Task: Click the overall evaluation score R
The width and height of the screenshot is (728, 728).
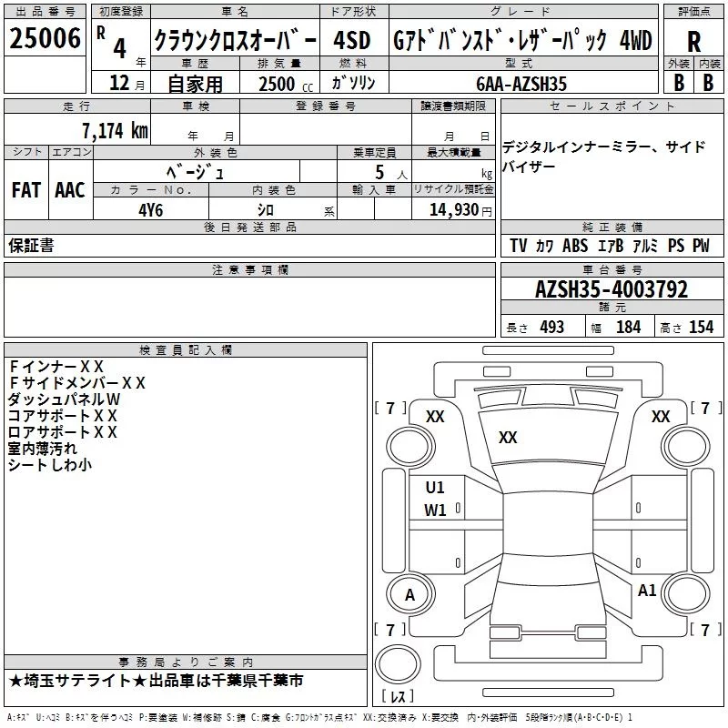Action: coord(693,41)
